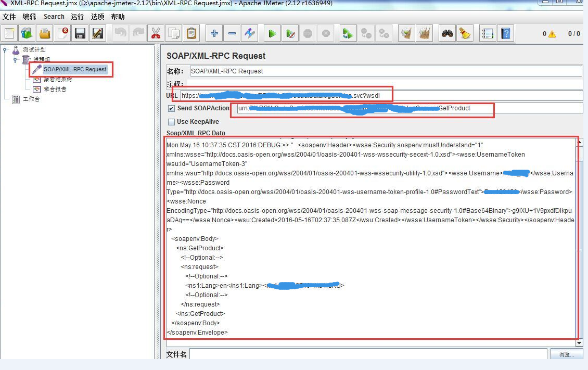Screen dimensions: 588x370
Task: Click the New test plan icon
Action: pyautogui.click(x=9, y=34)
